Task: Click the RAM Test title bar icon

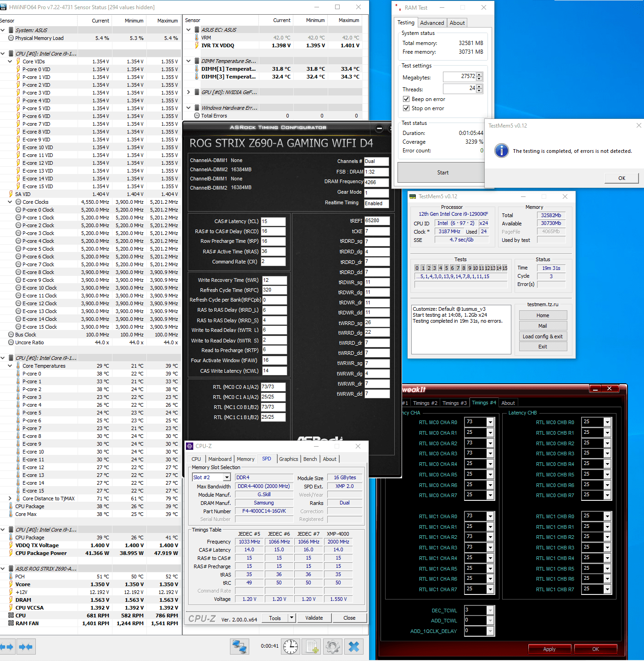Action: pyautogui.click(x=398, y=7)
